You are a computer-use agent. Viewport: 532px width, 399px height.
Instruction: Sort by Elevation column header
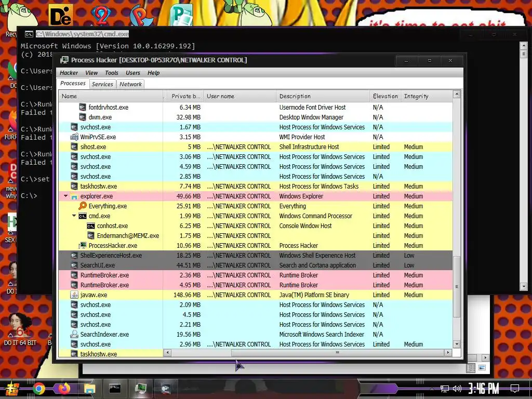coord(385,96)
